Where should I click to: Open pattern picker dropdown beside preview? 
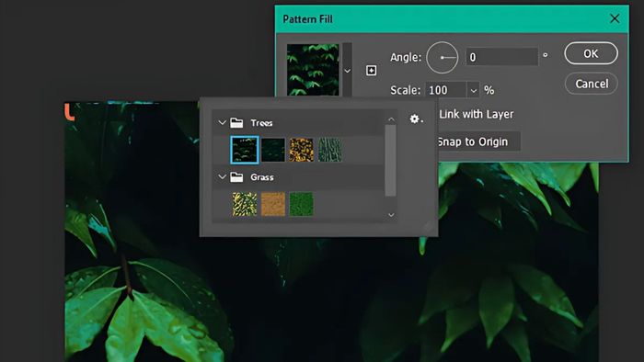coord(347,71)
